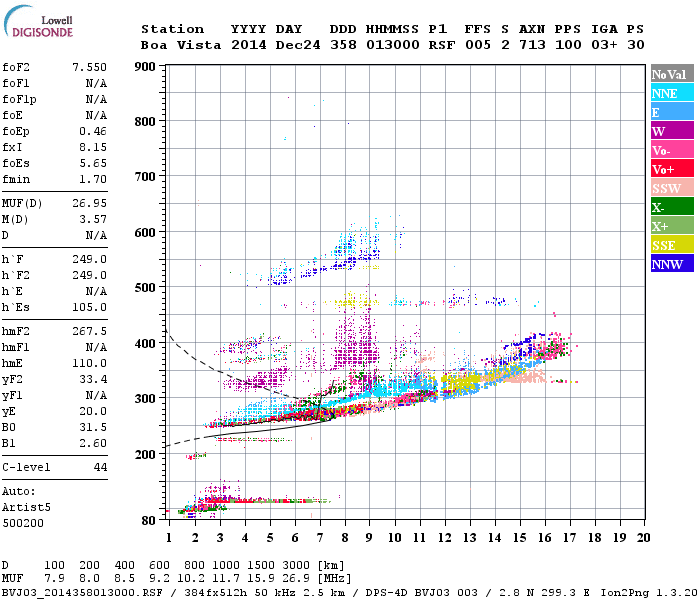The width and height of the screenshot is (700, 600).
Task: Click the foF1 N/A value
Action: (x=96, y=83)
